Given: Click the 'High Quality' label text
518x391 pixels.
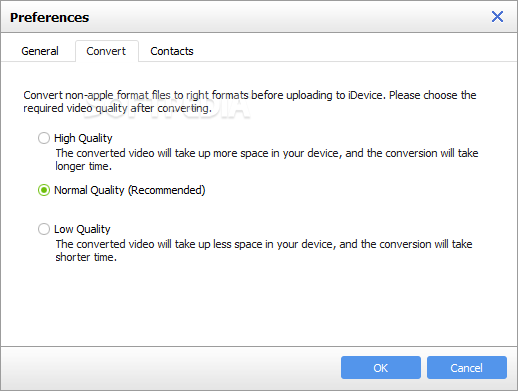Looking at the screenshot, I should [83, 138].
